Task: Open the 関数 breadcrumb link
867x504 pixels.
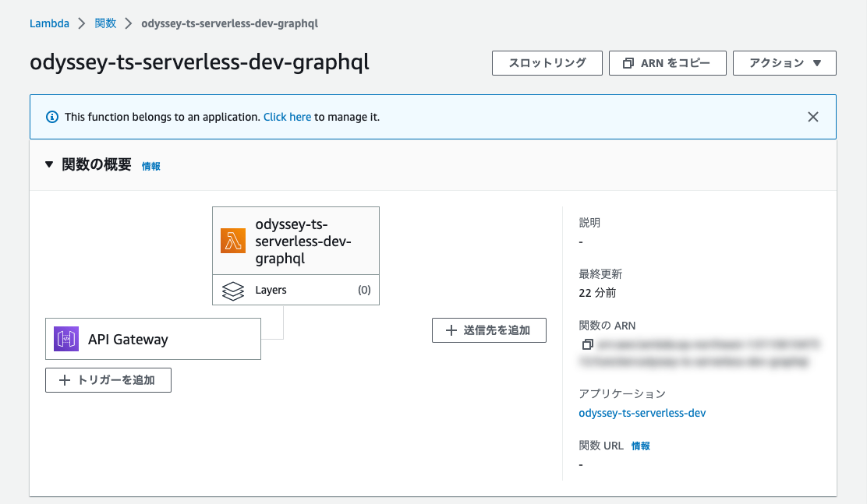Action: tap(105, 23)
